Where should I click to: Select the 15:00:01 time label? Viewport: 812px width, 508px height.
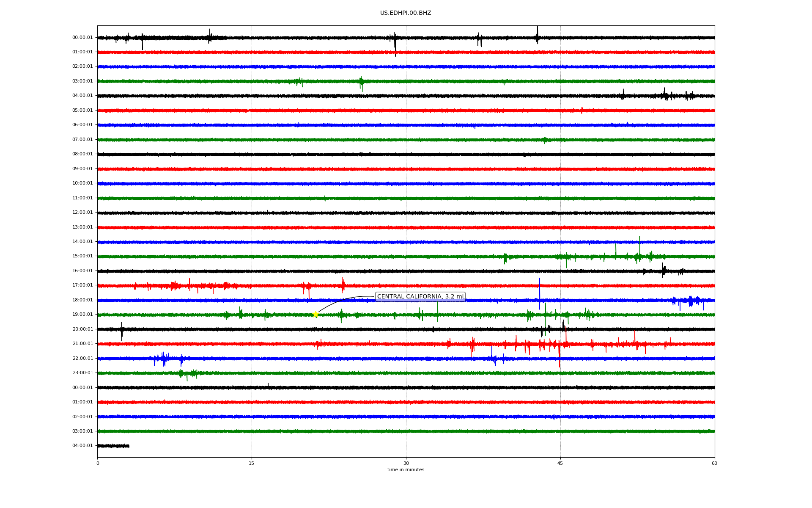tap(82, 256)
